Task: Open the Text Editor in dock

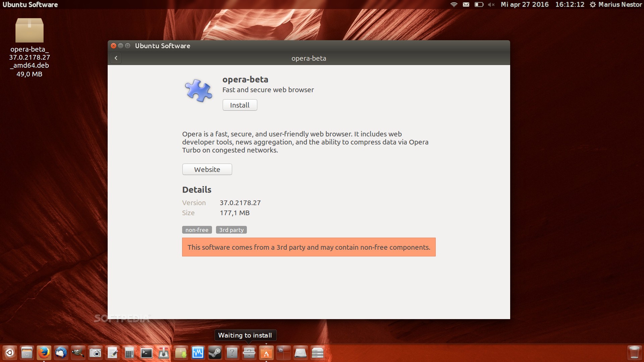Action: [x=112, y=353]
